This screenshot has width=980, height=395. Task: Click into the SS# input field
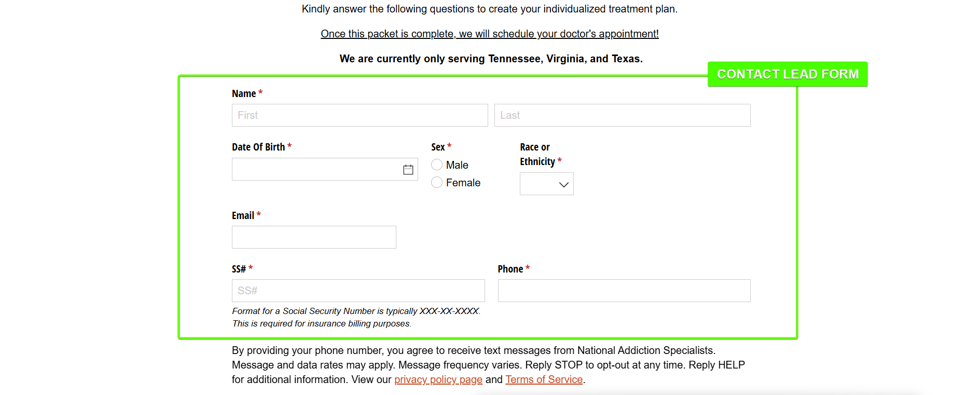coord(358,291)
